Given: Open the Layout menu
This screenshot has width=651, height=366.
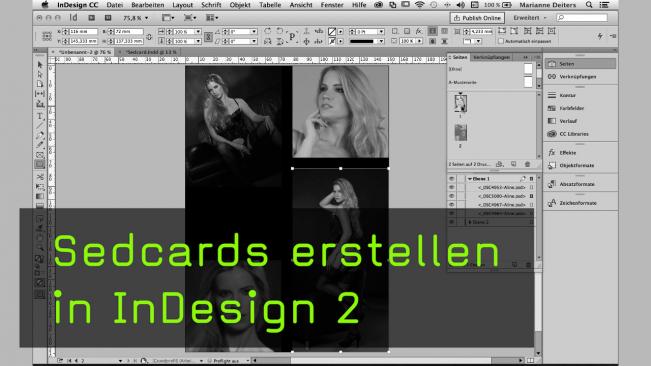Looking at the screenshot, I should click(182, 5).
